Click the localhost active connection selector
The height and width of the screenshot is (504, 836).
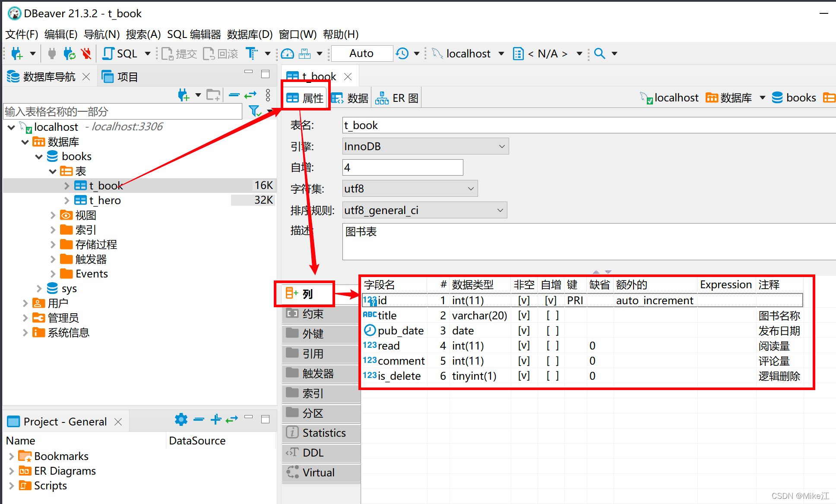468,54
